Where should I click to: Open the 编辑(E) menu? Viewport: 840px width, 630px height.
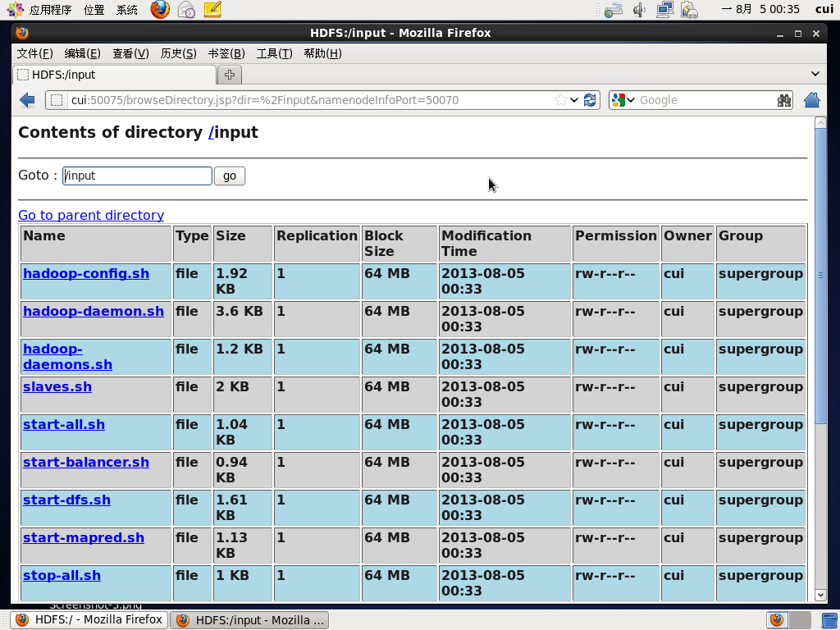pyautogui.click(x=83, y=53)
